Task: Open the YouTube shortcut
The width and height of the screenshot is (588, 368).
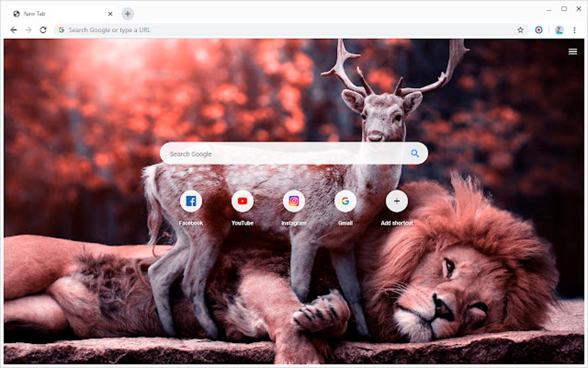Action: [x=243, y=201]
